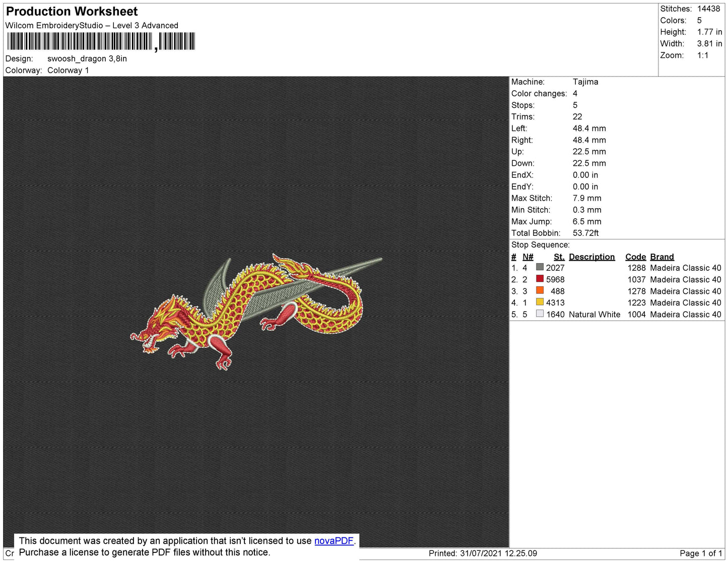Screen dimensions: 728x563
Task: Select the red thread swatch for 5968
Action: coord(540,279)
